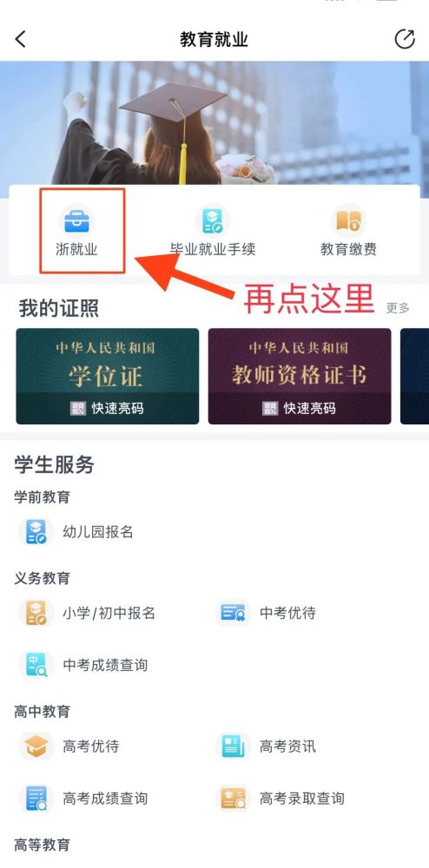The height and width of the screenshot is (868, 429).
Task: Open the 中考优待 icon
Action: (233, 613)
